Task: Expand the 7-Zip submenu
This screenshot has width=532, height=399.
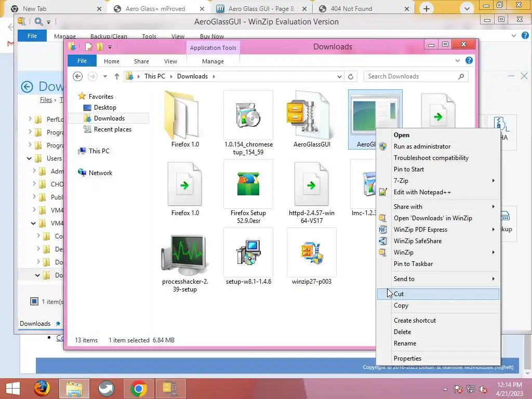Action: 494,180
